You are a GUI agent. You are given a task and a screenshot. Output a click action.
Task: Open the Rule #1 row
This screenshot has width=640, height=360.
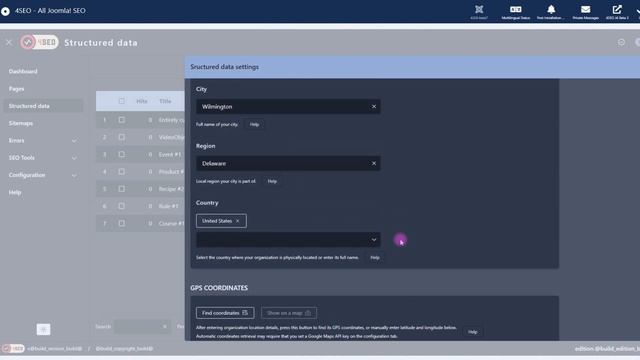pos(169,207)
